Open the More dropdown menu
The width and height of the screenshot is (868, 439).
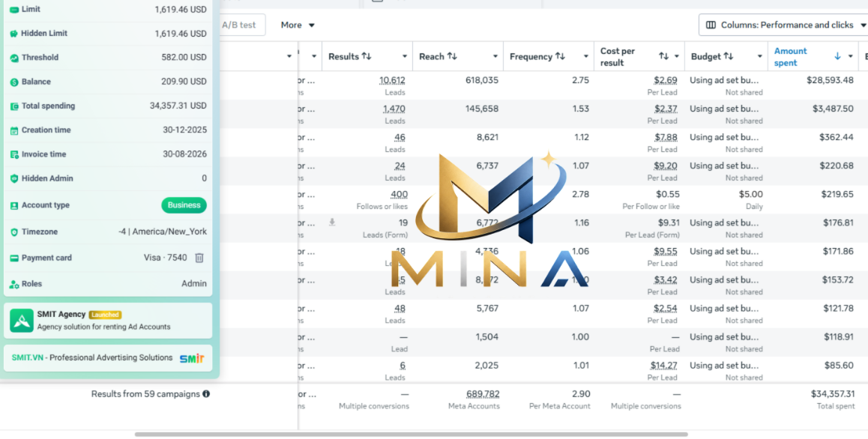(298, 25)
